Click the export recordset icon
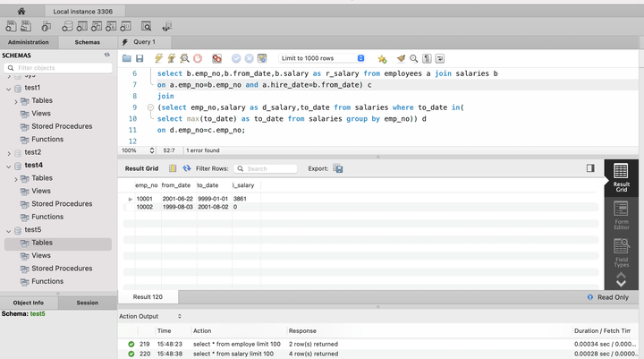This screenshot has width=644, height=359. pyautogui.click(x=338, y=168)
